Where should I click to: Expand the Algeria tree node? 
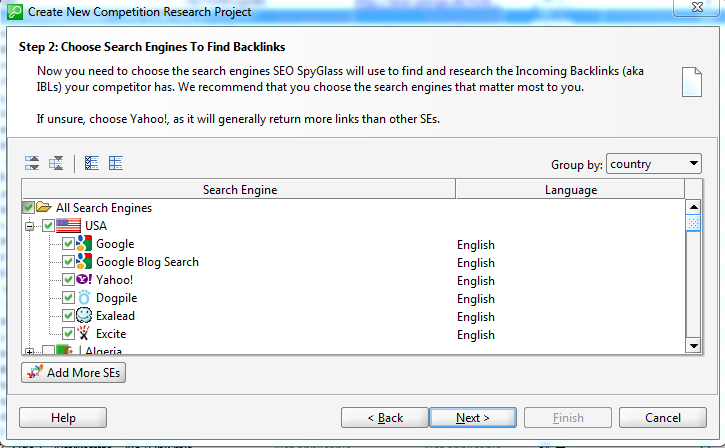point(30,351)
